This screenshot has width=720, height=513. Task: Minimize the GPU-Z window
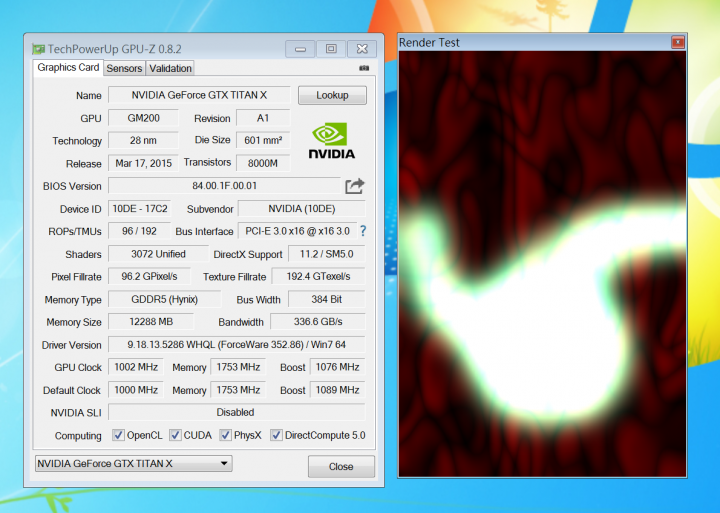pos(300,49)
